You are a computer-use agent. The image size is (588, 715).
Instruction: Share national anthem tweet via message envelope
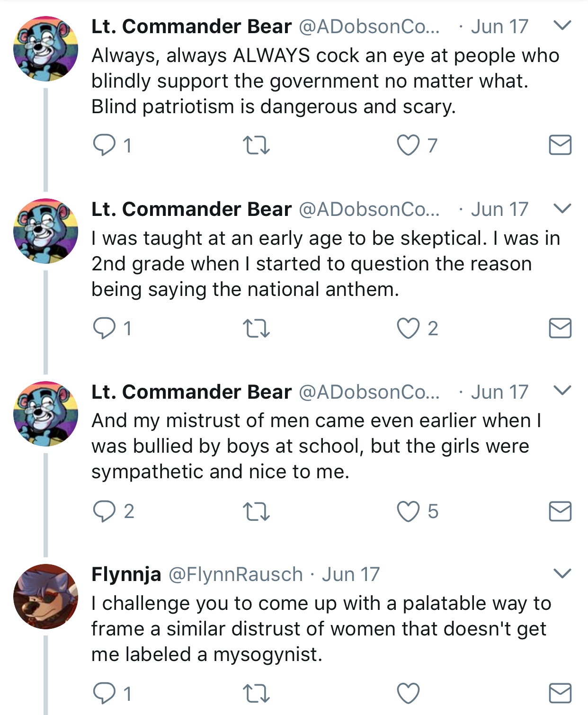(x=560, y=328)
